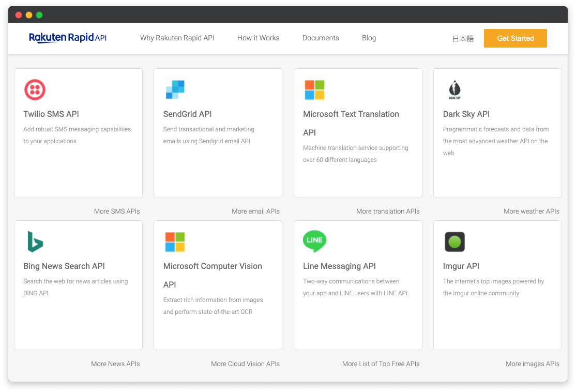Click the Bing green 'b' logo
The height and width of the screenshot is (392, 576).
point(35,242)
